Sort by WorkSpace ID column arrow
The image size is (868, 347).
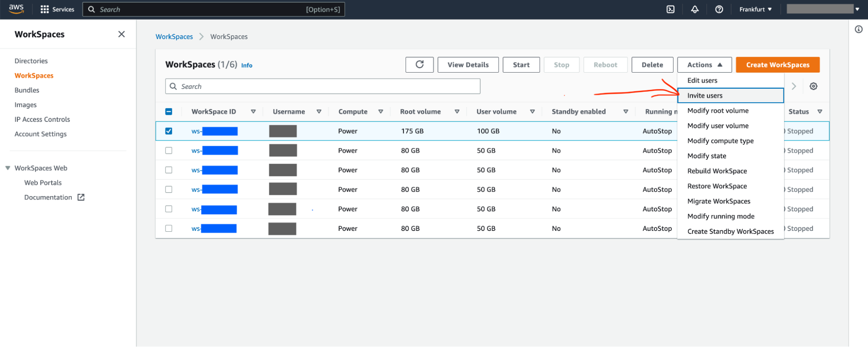coord(253,112)
